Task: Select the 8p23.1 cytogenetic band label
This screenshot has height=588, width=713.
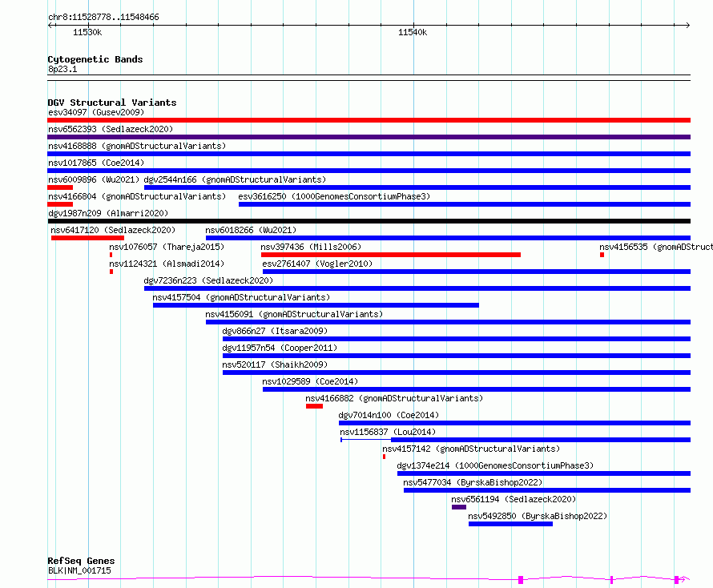Action: click(62, 69)
